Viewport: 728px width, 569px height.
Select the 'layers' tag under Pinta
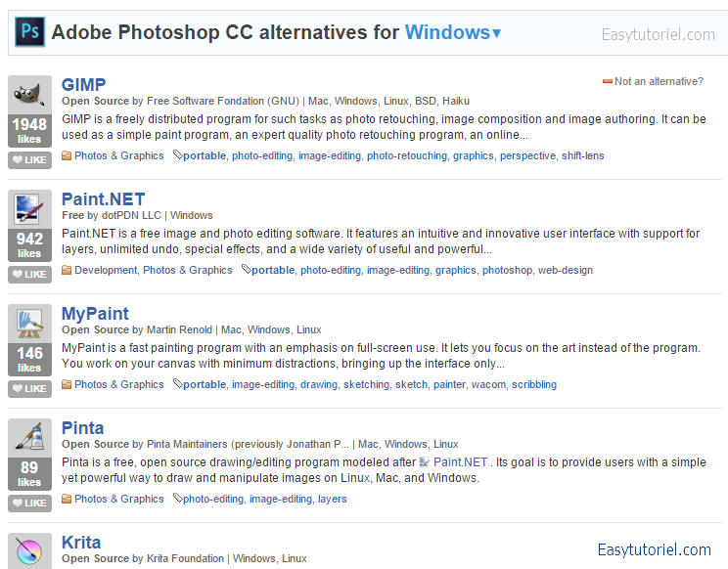(332, 499)
